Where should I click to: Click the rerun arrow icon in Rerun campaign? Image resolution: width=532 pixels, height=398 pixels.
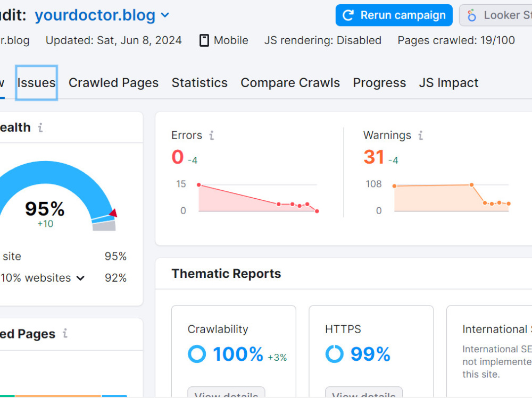pos(348,15)
